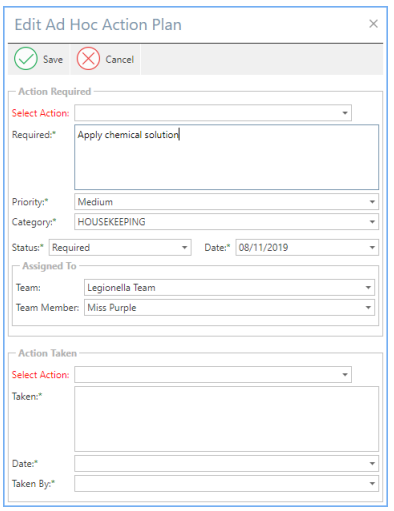Click the Team Member label
The width and height of the screenshot is (394, 511).
click(47, 308)
